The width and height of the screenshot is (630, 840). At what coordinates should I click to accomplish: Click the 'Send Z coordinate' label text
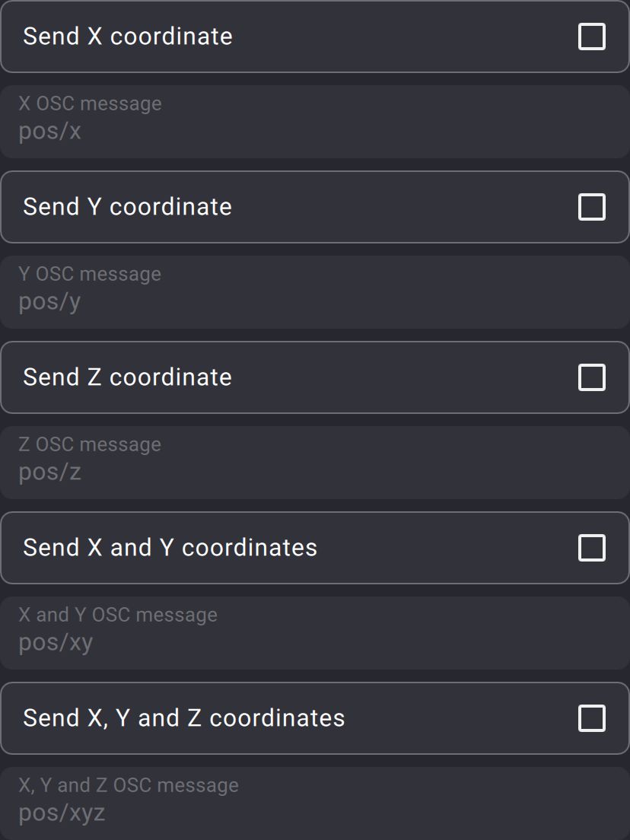128,377
